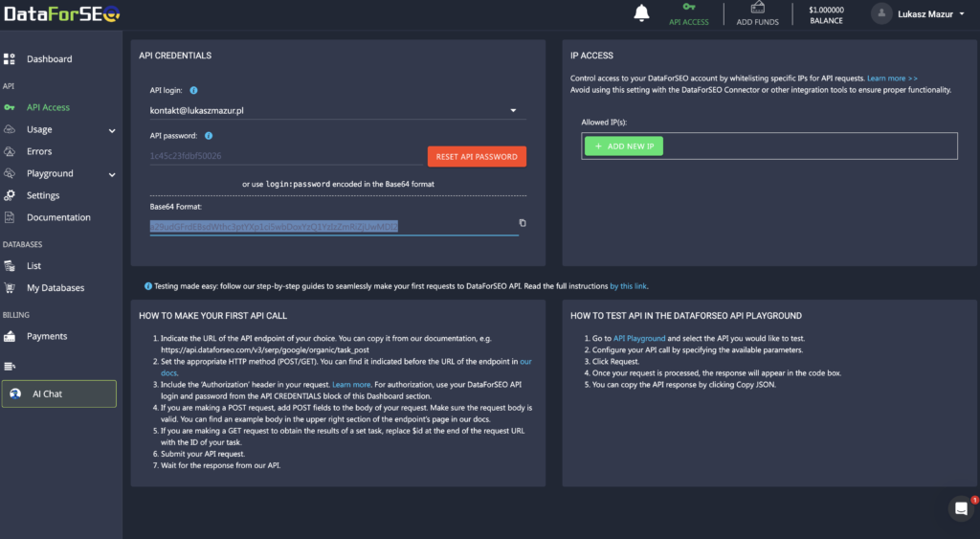
Task: Click the API Access key icon in sidebar
Action: (10, 107)
